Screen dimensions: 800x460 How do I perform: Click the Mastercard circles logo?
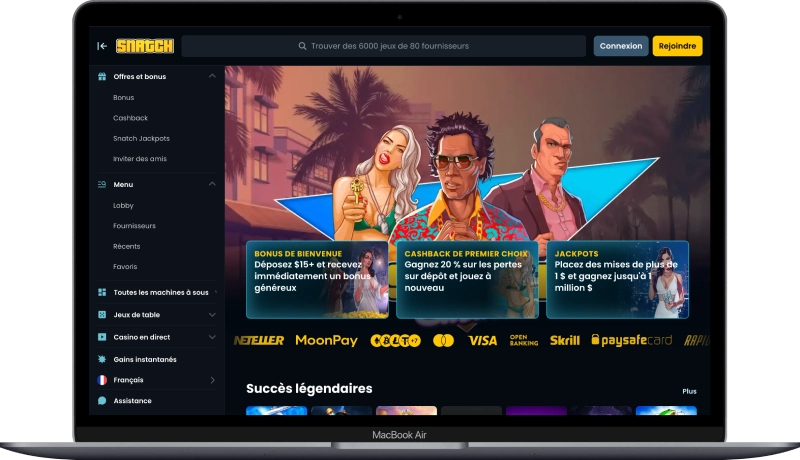tap(443, 340)
